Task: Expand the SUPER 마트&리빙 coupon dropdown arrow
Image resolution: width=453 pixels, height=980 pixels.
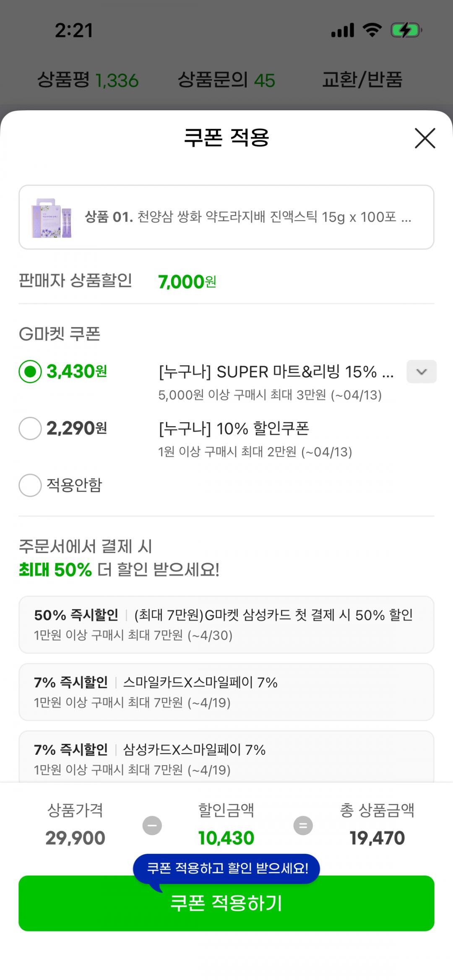Action: [421, 372]
